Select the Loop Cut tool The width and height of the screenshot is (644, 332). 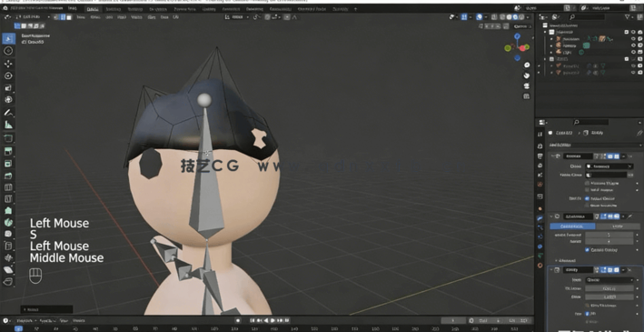tap(8, 187)
